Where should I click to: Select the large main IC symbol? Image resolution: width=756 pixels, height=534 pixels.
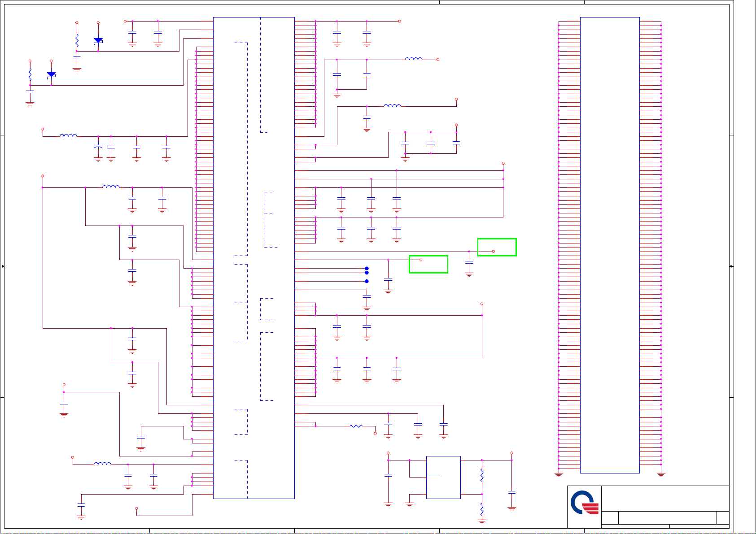point(254,258)
